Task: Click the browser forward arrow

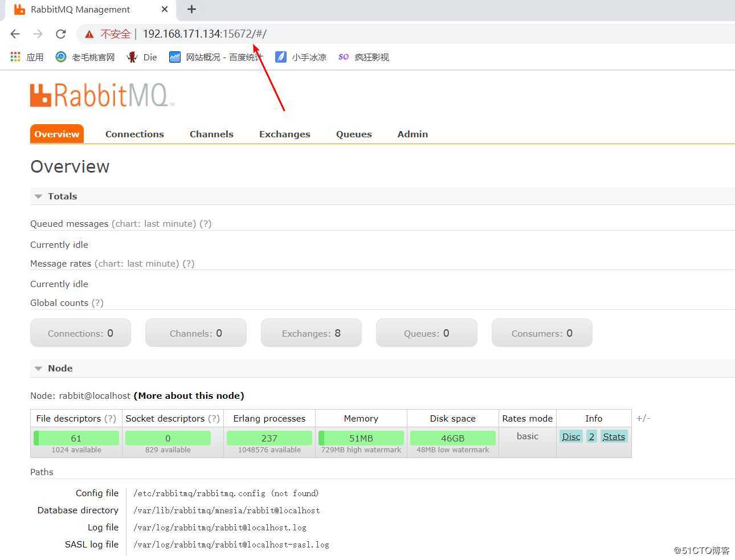Action: [x=38, y=34]
